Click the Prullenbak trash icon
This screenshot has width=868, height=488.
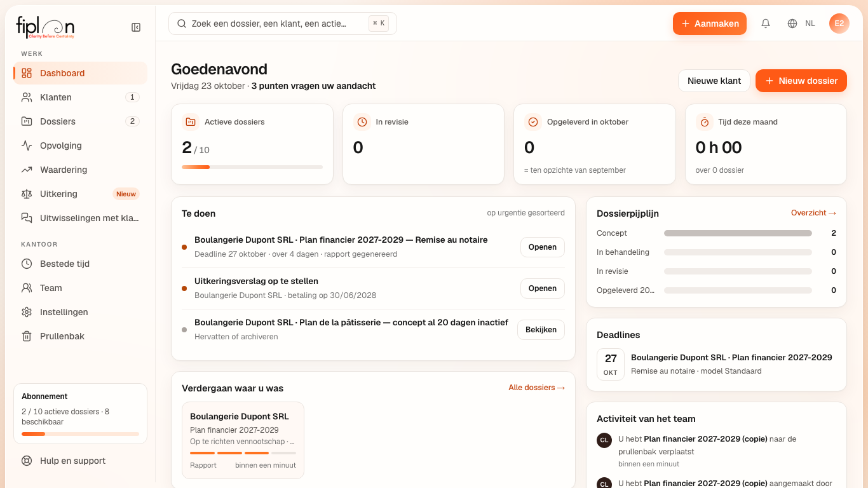[27, 336]
